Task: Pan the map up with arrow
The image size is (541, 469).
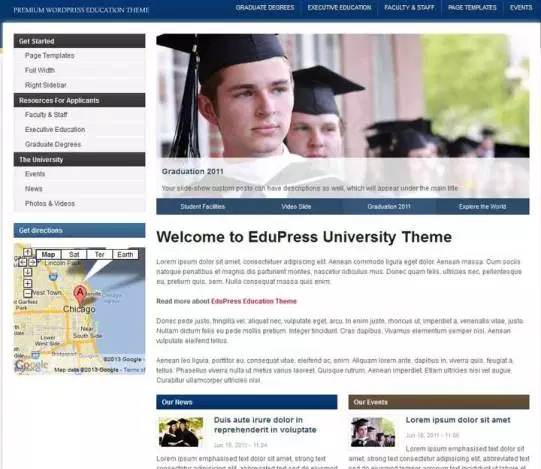Action: pyautogui.click(x=28, y=253)
